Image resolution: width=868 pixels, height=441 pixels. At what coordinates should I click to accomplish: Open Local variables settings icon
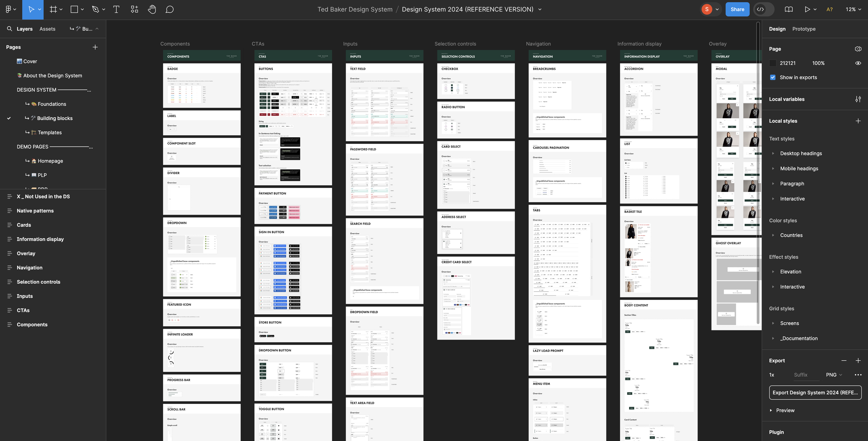click(x=858, y=99)
